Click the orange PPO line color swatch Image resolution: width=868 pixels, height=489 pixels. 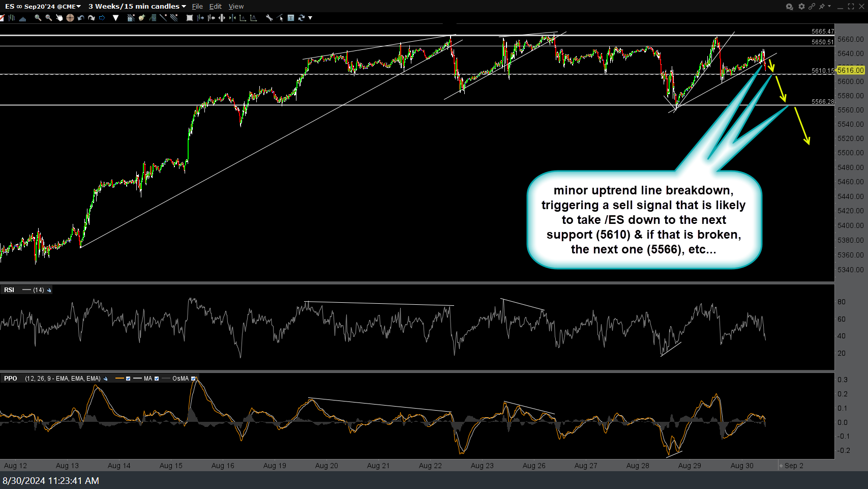119,379
